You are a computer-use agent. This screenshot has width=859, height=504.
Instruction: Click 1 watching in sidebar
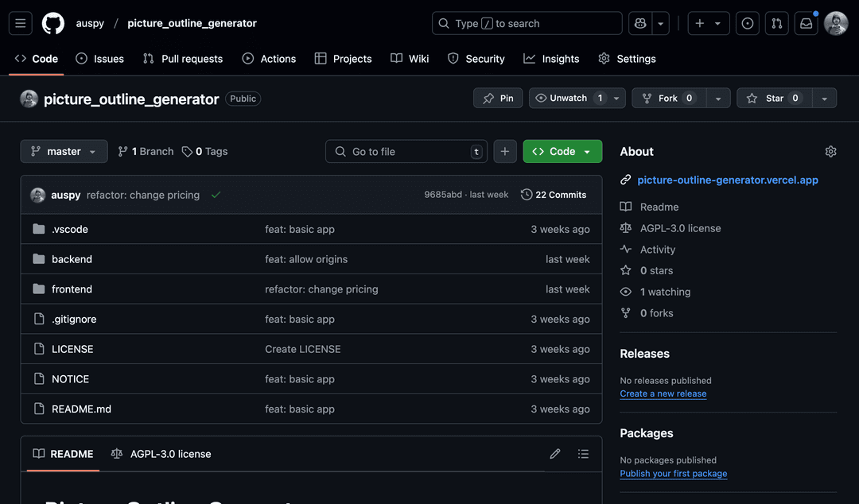tap(665, 292)
